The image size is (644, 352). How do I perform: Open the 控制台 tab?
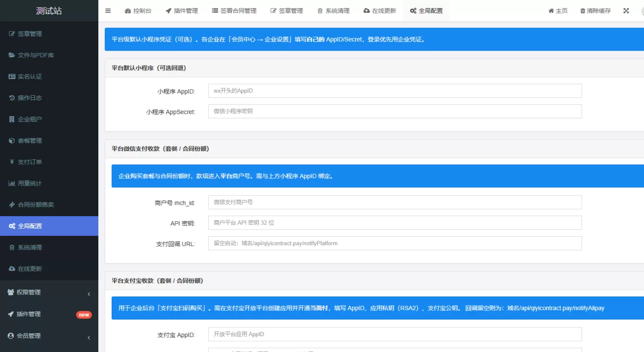pyautogui.click(x=138, y=11)
